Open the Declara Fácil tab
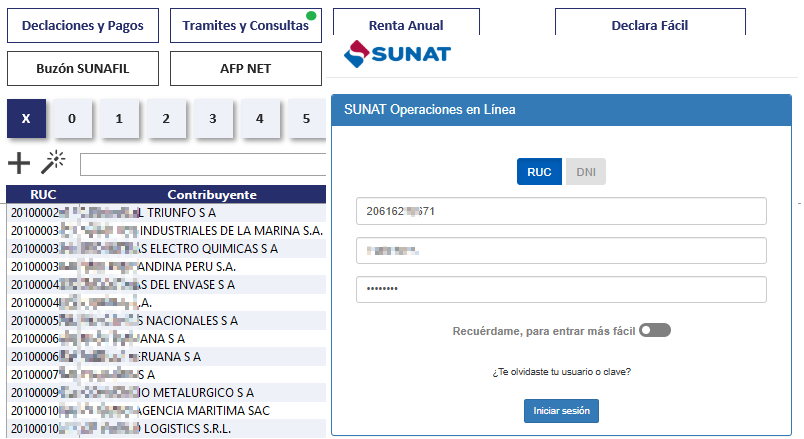The width and height of the screenshot is (804, 439). point(650,24)
